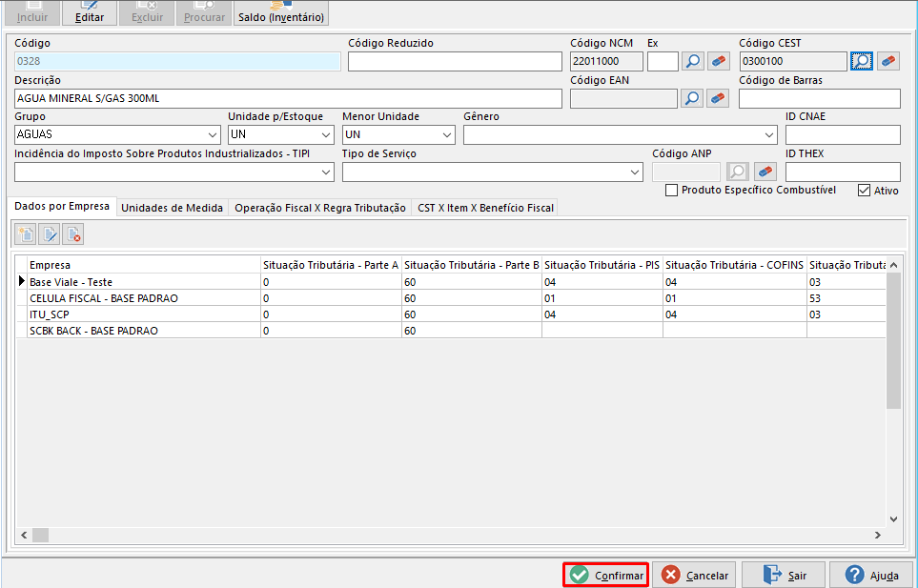Open the Operação Fiscal X Regra Tributação tab
This screenshot has height=588, width=918.
point(320,208)
